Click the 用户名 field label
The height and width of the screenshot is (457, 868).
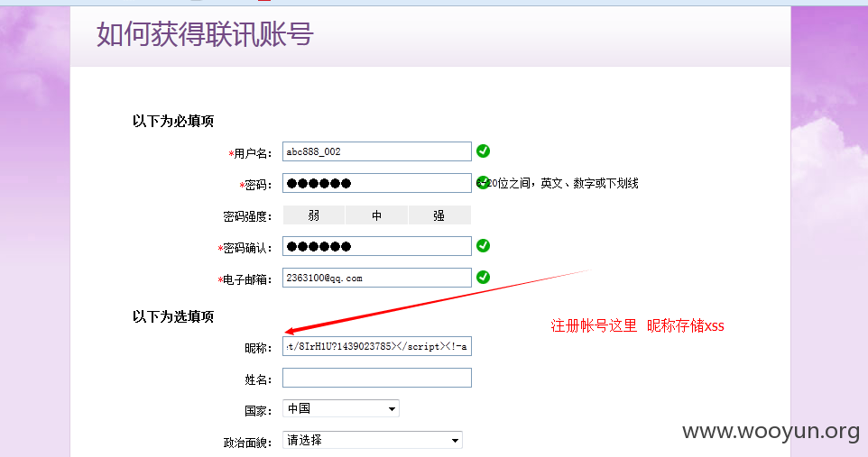click(x=250, y=153)
